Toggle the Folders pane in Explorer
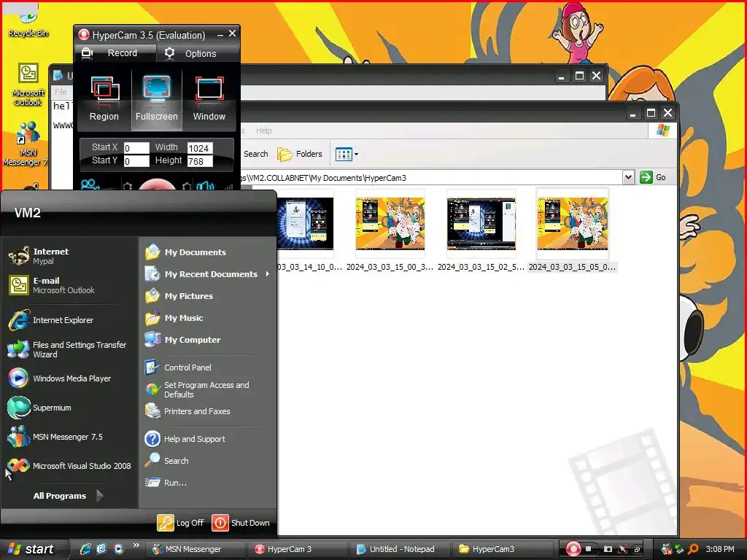Image resolution: width=747 pixels, height=560 pixels. (x=300, y=154)
